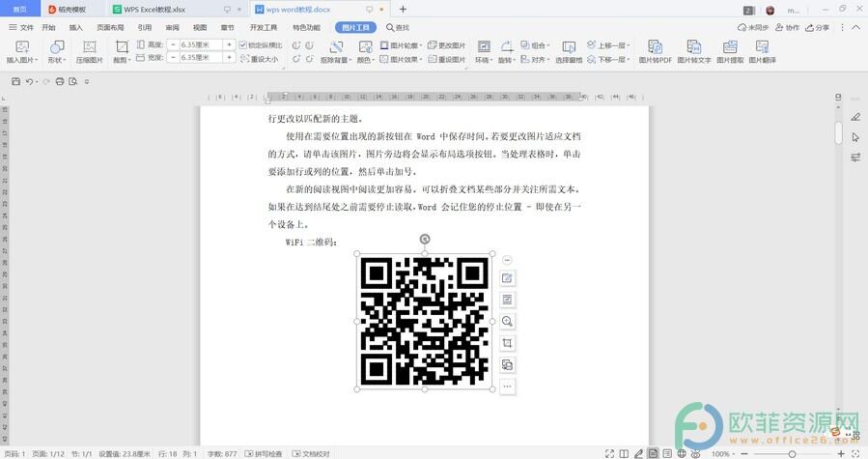Switch to the 页面布局 page layout tab

(x=110, y=27)
